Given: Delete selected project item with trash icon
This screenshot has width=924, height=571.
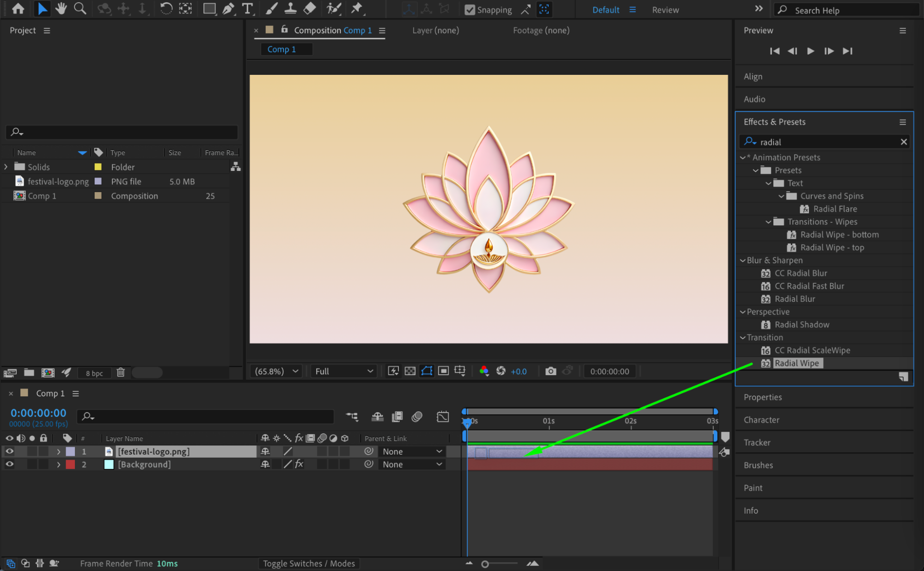Looking at the screenshot, I should (121, 372).
